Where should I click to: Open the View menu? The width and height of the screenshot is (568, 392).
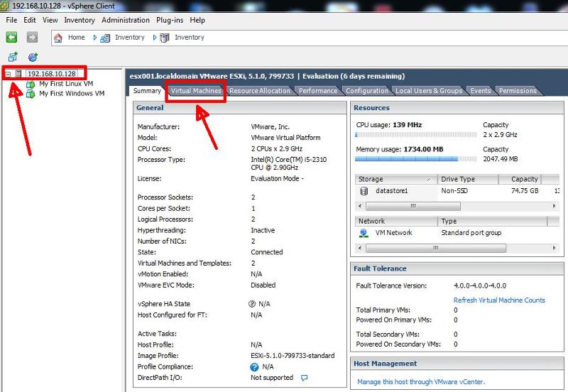50,20
